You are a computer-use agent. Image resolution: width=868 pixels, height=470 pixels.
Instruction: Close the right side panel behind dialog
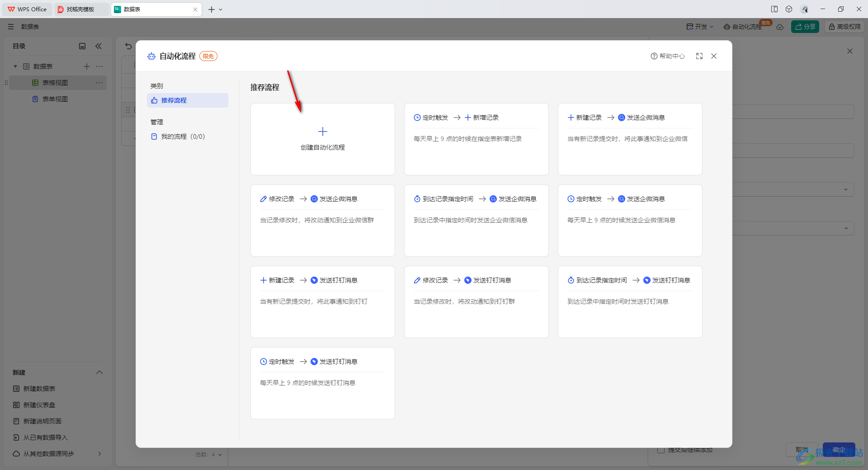coord(850,51)
